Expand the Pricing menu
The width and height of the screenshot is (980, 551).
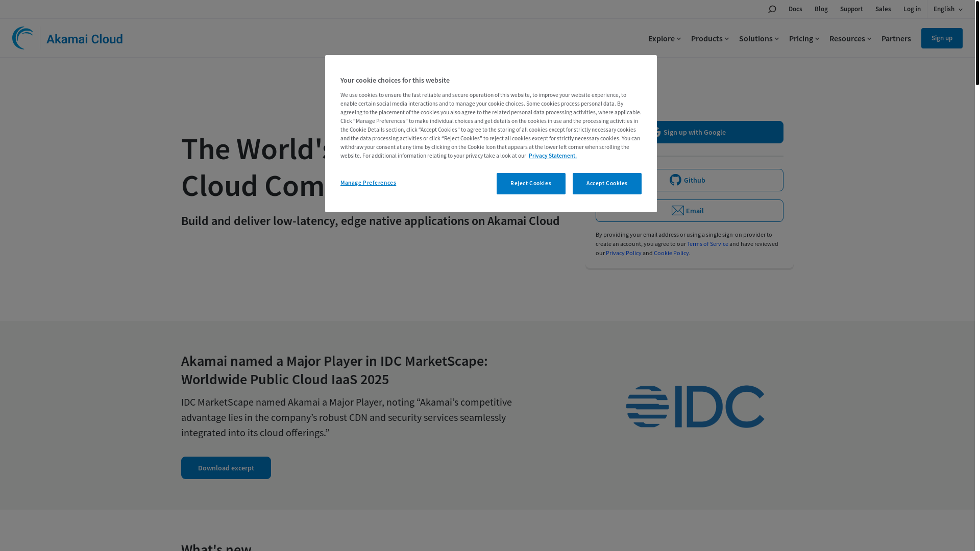(x=804, y=39)
